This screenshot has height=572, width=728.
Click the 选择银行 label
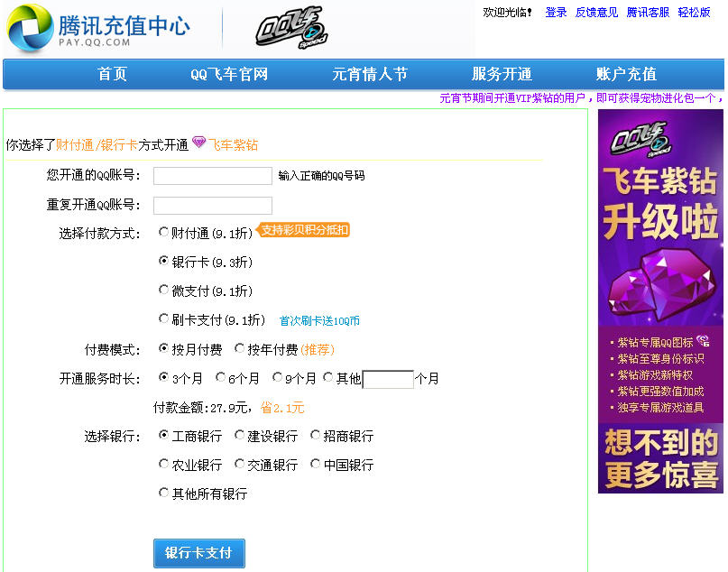(x=112, y=437)
